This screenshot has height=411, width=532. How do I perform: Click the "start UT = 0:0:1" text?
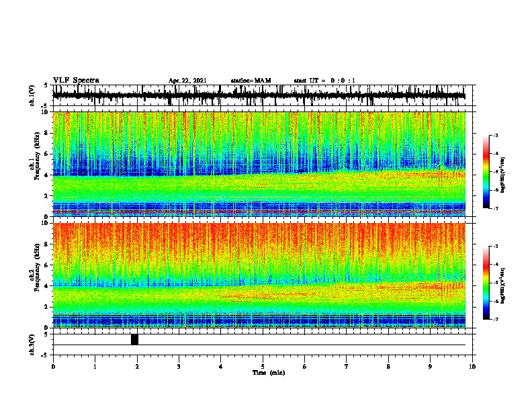324,81
